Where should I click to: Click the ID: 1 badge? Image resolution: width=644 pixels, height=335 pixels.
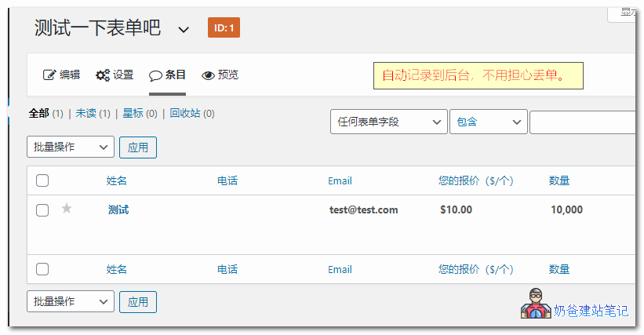[x=224, y=27]
